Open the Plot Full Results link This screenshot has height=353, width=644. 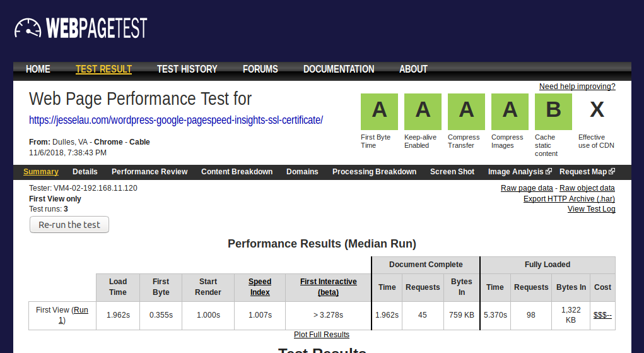pyautogui.click(x=322, y=335)
